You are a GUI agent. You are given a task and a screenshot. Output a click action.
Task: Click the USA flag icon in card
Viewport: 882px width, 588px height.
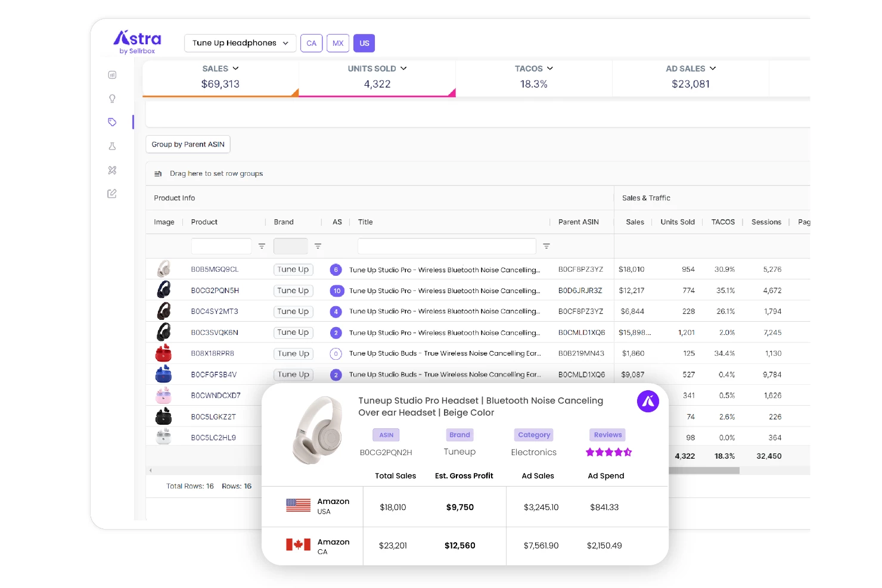point(298,505)
